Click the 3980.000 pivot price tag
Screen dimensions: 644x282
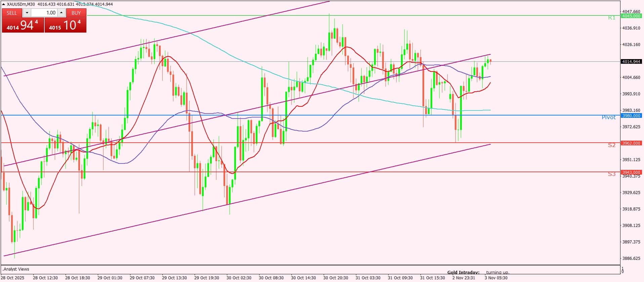pos(631,115)
